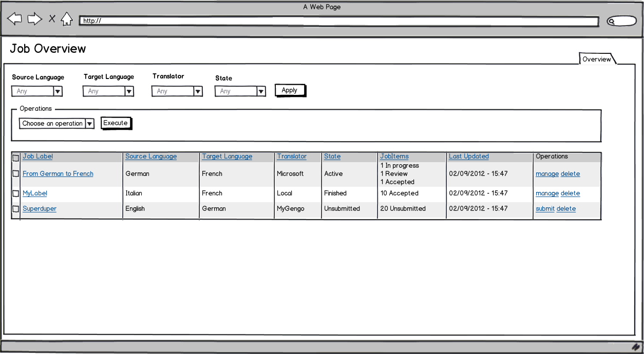644x354 pixels.
Task: Click the back navigation arrow
Action: pos(14,18)
